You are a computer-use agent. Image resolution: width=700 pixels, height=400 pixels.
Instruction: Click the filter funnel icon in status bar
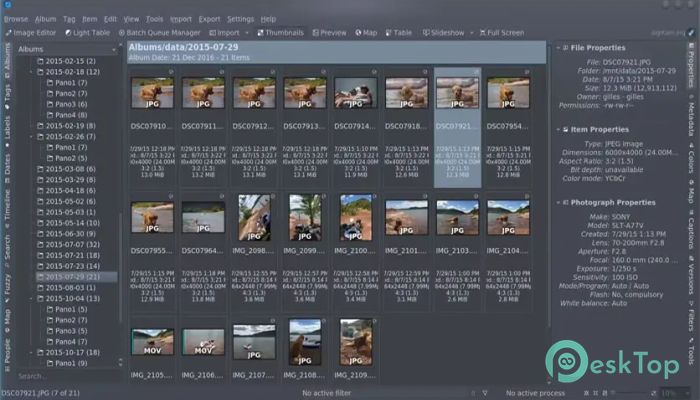point(485,393)
